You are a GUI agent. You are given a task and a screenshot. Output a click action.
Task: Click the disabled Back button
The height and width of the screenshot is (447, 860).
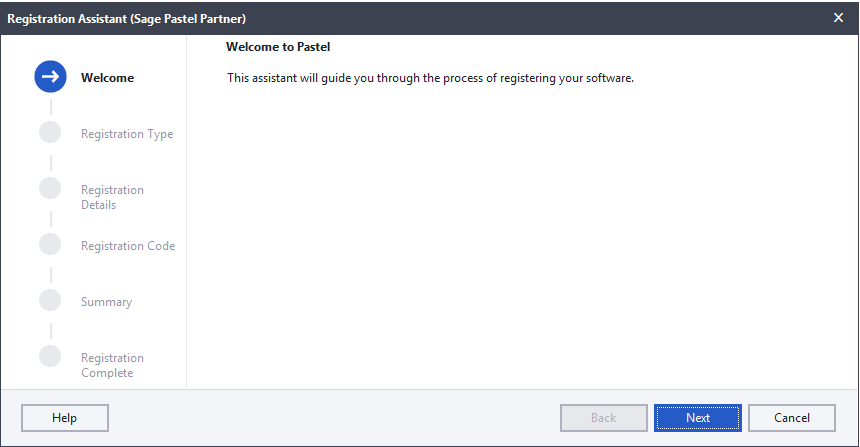point(604,418)
